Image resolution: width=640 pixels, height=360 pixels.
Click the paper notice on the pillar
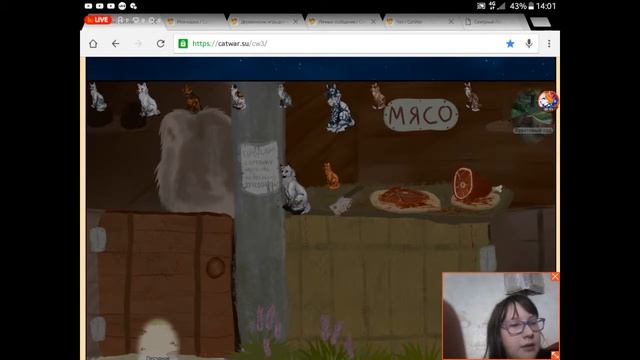pyautogui.click(x=259, y=167)
